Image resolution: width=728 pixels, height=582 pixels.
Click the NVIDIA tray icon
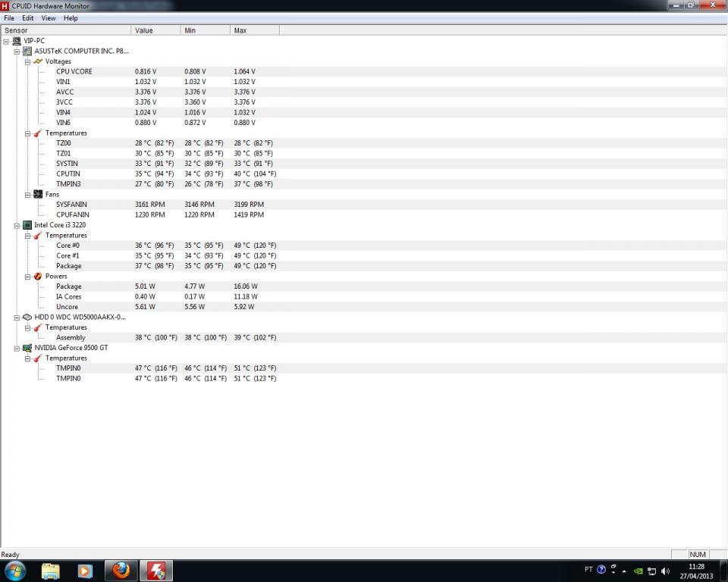pos(639,571)
